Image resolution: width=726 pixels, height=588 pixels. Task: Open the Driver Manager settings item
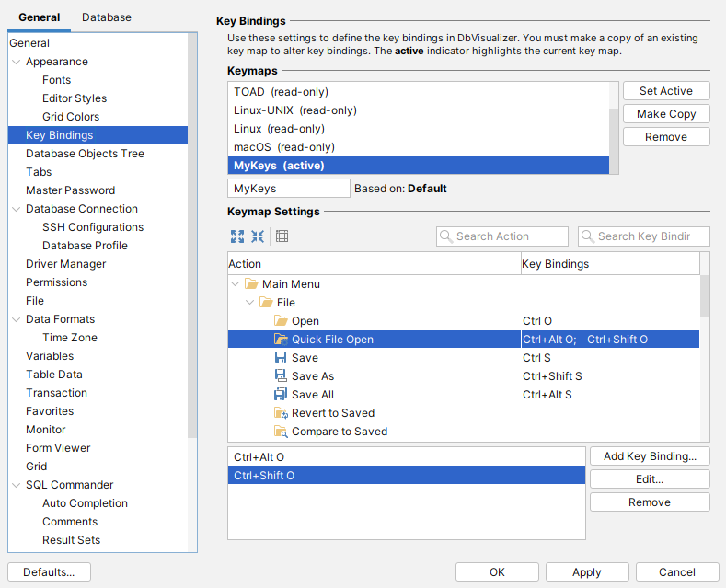coord(65,264)
